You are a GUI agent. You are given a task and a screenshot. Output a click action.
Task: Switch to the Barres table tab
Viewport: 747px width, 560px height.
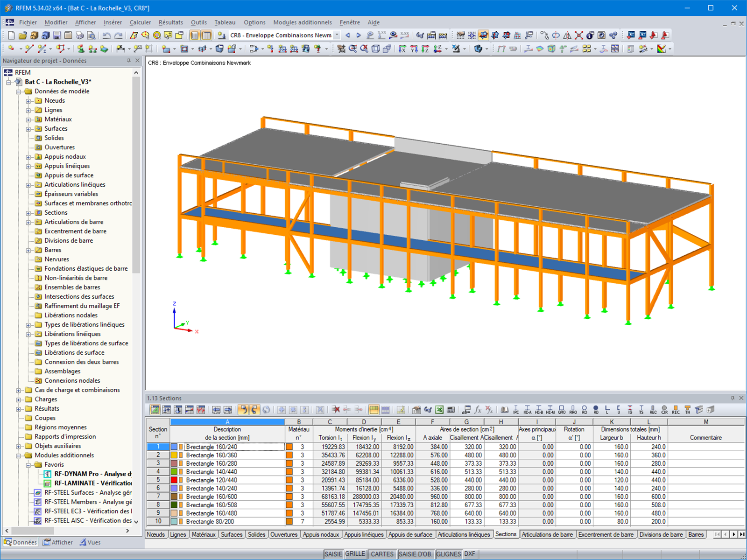point(697,534)
